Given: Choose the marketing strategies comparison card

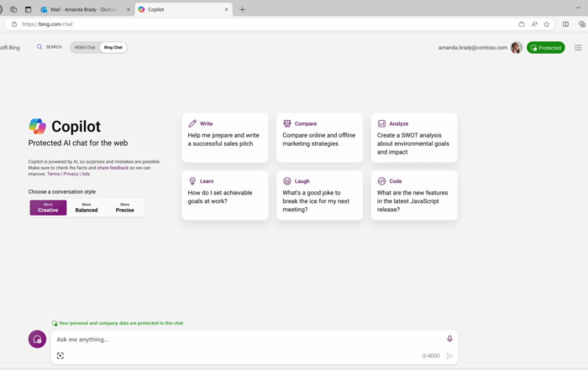Looking at the screenshot, I should (x=319, y=138).
